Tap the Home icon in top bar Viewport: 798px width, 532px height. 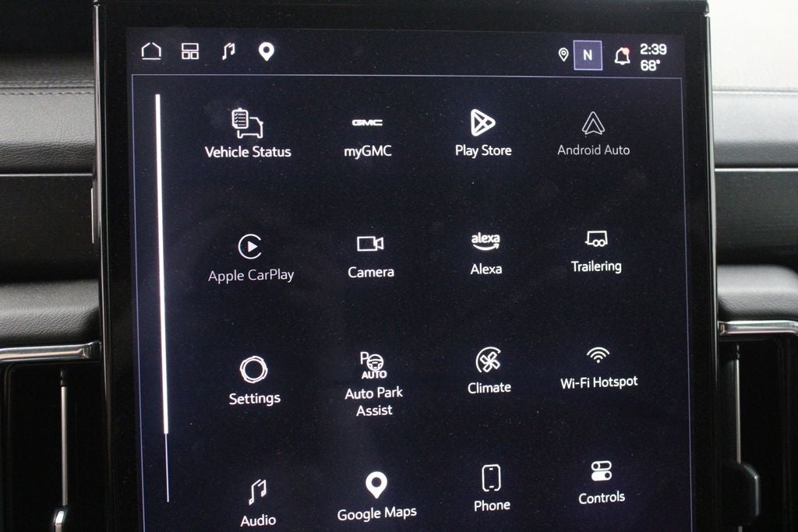coord(151,51)
